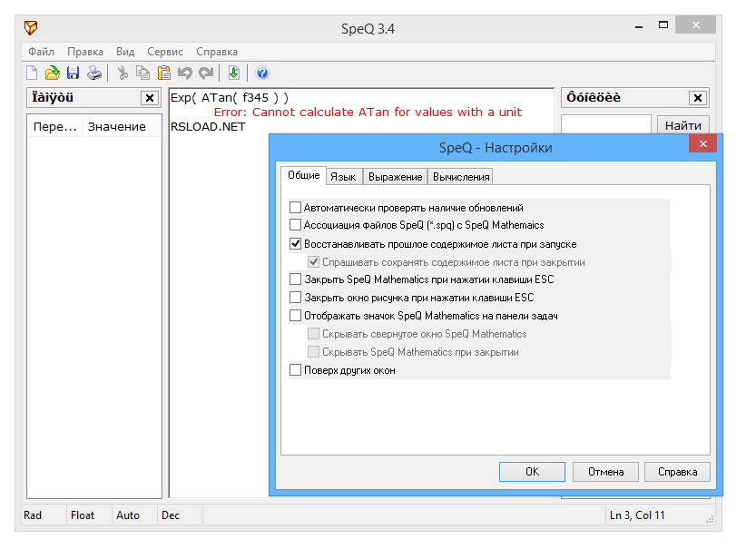Image resolution: width=756 pixels, height=549 pixels.
Task: Click the Справка button in dialog
Action: pos(677,472)
